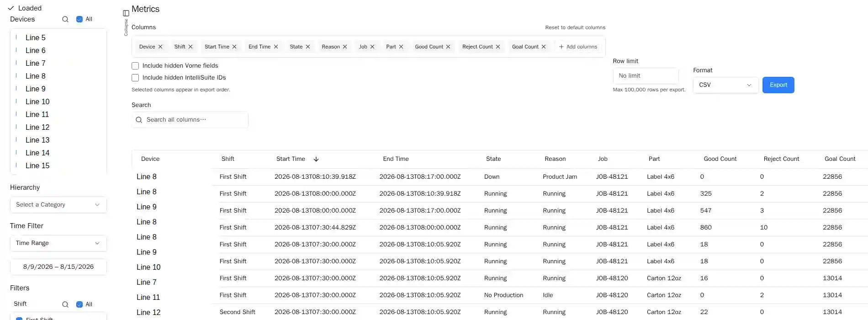Click Line 11 in the table

coord(148,298)
